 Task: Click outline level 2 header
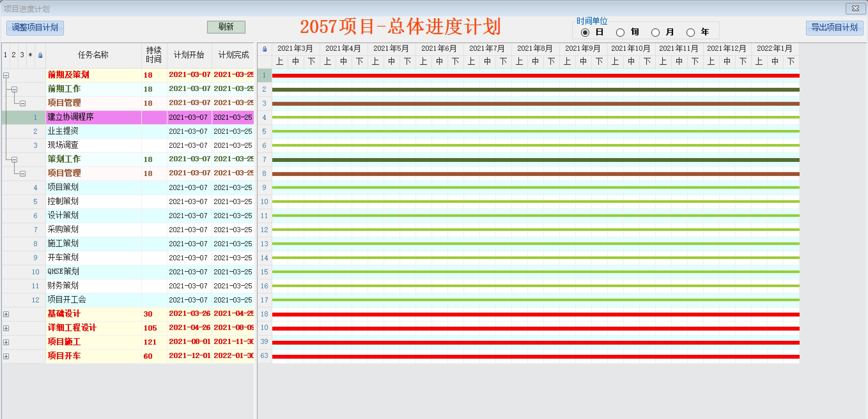point(14,55)
